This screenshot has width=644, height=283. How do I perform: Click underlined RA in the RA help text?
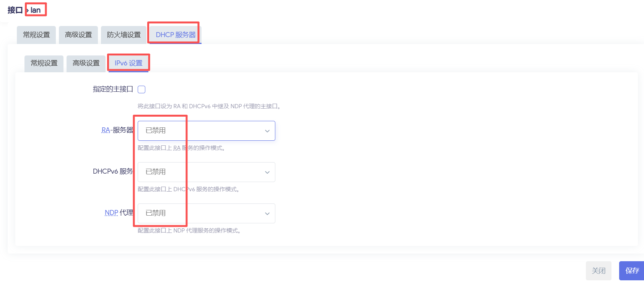pos(177,148)
